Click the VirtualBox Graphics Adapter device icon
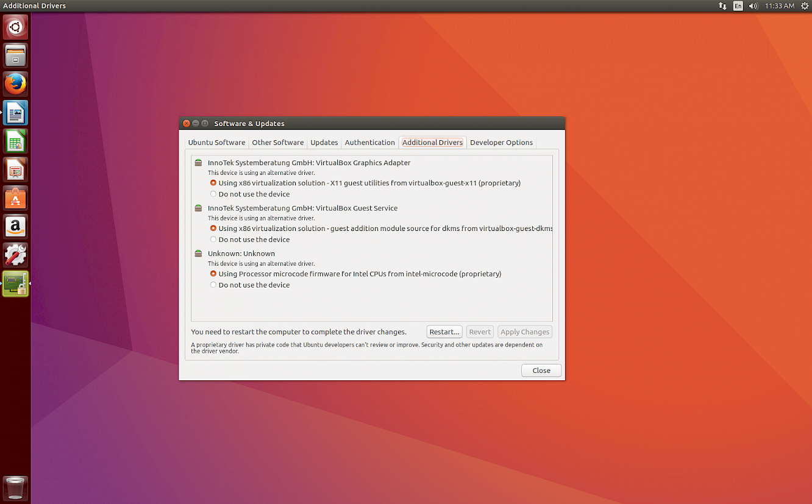Image resolution: width=812 pixels, height=504 pixels. [198, 163]
